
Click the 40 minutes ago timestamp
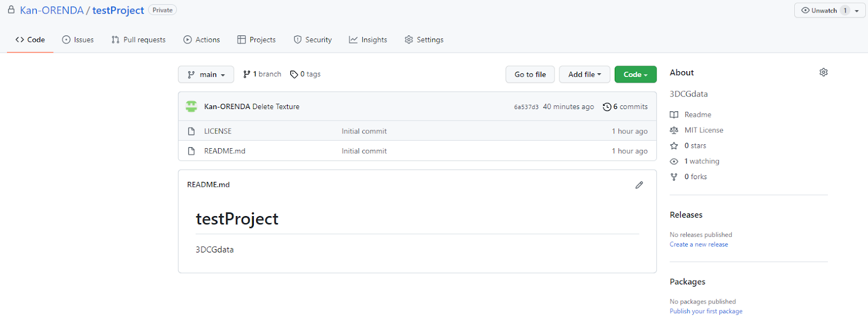pos(569,107)
